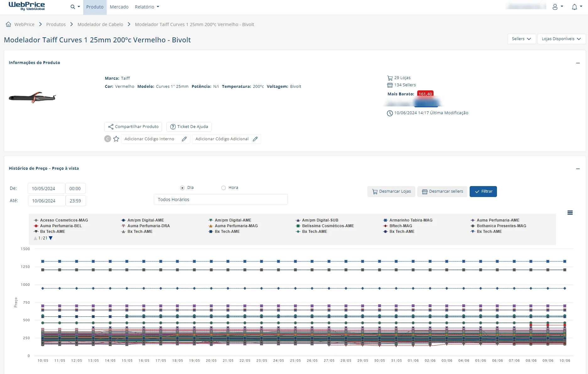The width and height of the screenshot is (588, 374).
Task: Click the 134 Sellers store icon
Action: click(390, 85)
